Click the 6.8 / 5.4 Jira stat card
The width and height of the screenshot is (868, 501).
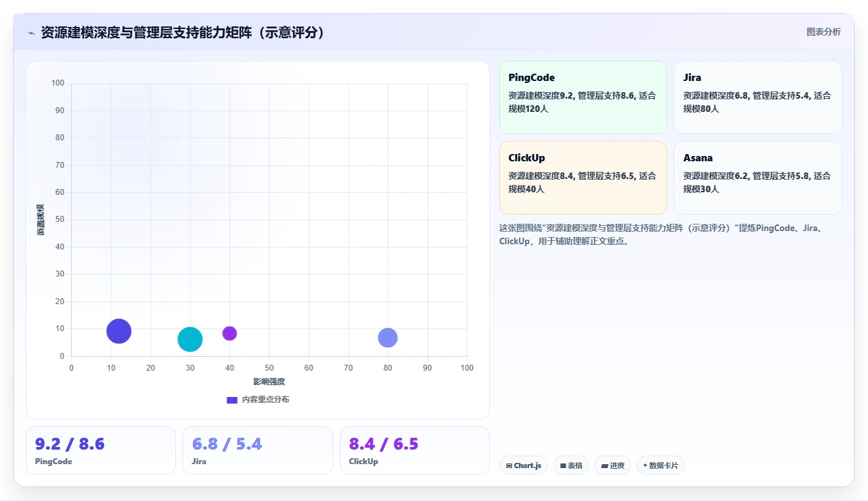pyautogui.click(x=258, y=450)
